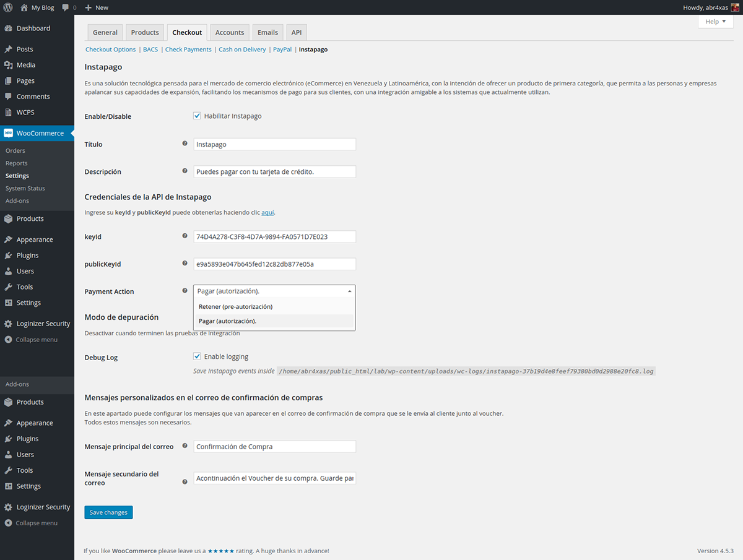Open the Instapago section link
The width and height of the screenshot is (743, 560).
(313, 50)
